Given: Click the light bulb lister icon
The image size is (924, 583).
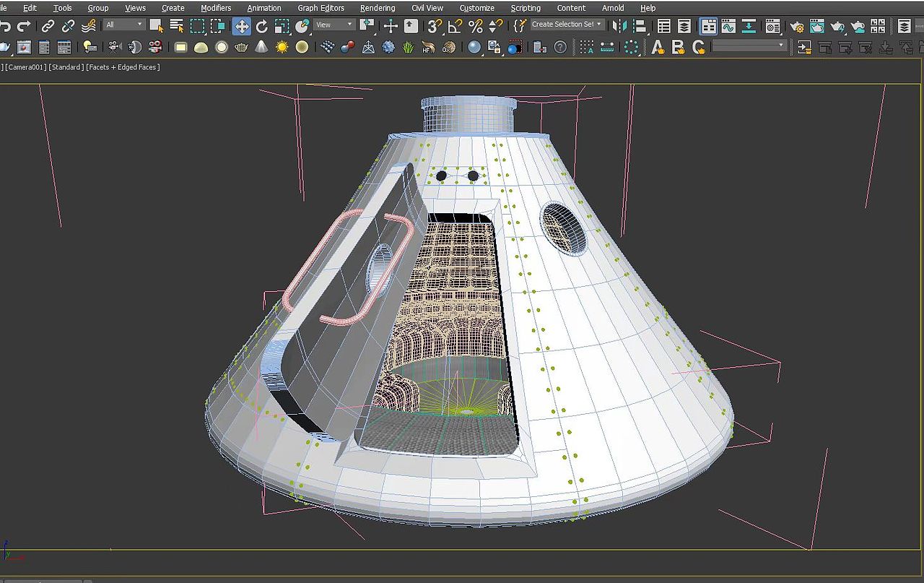Looking at the screenshot, I should [x=90, y=47].
